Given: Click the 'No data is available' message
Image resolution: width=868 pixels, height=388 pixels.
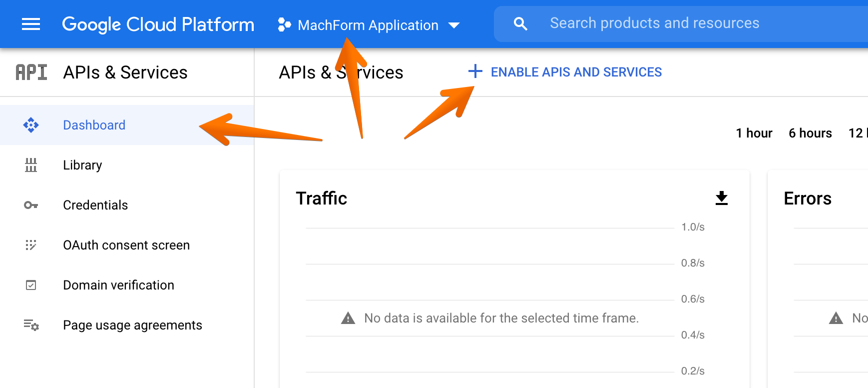Looking at the screenshot, I should pos(501,318).
